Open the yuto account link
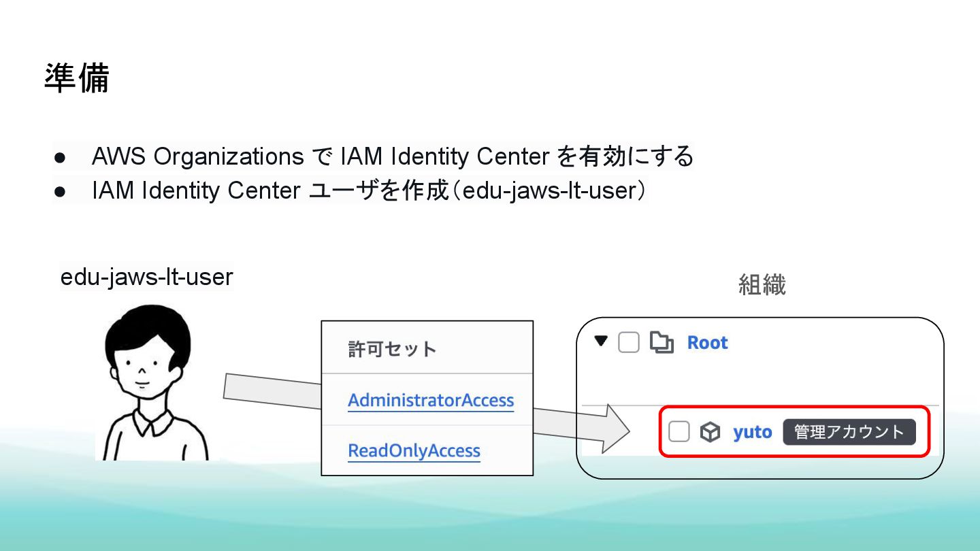Image resolution: width=980 pixels, height=551 pixels. 752,432
